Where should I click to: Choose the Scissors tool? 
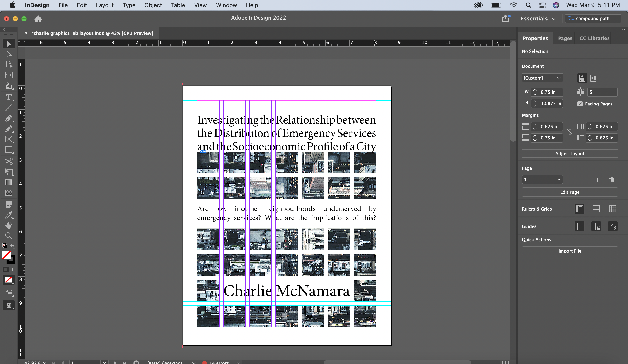(x=9, y=161)
